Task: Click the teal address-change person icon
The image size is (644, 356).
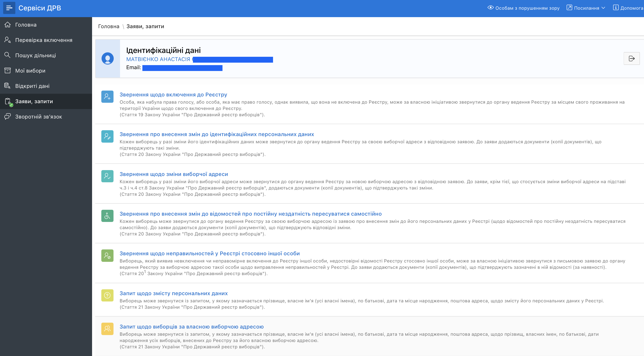Action: (x=107, y=176)
